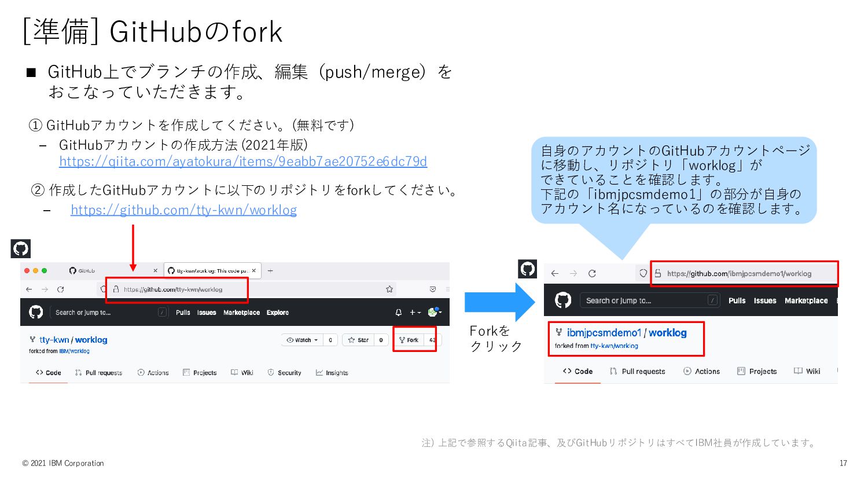Reload the page in left browser

point(61,289)
